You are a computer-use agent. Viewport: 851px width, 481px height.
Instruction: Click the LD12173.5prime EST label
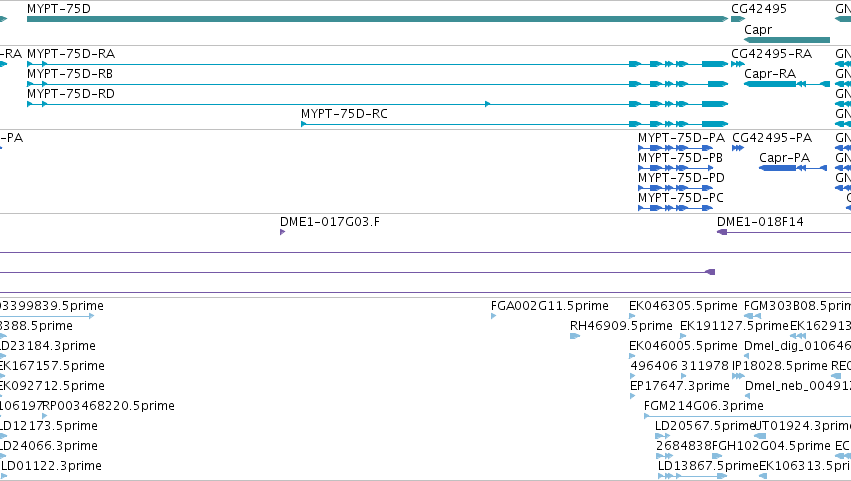pyautogui.click(x=49, y=427)
